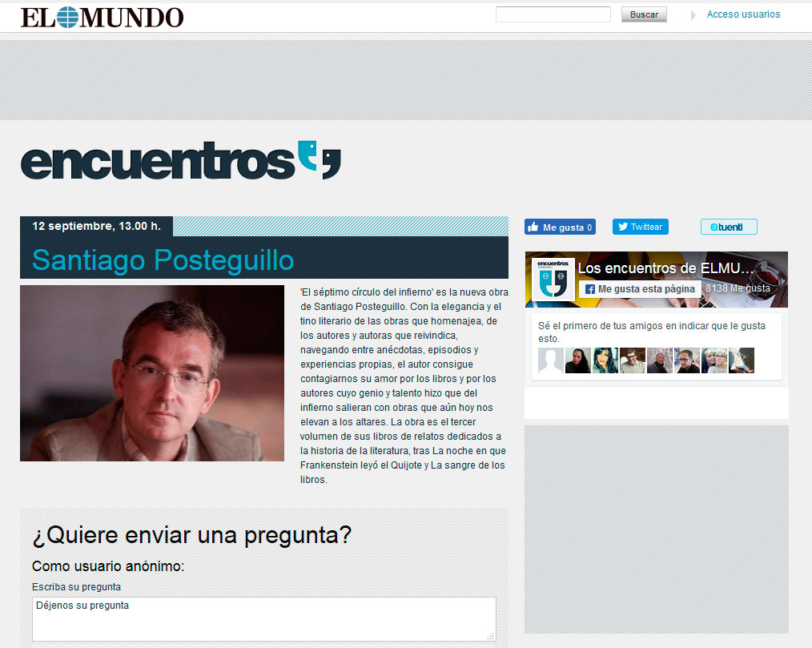Viewport: 812px width, 648px height.
Task: Click the last friend avatar thumbnail
Action: 742,360
